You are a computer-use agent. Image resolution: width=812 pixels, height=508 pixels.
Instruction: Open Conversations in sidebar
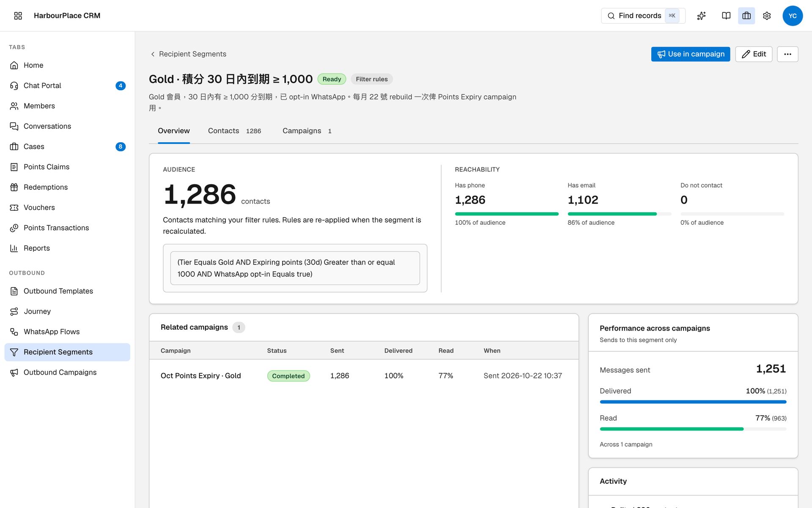click(67, 126)
